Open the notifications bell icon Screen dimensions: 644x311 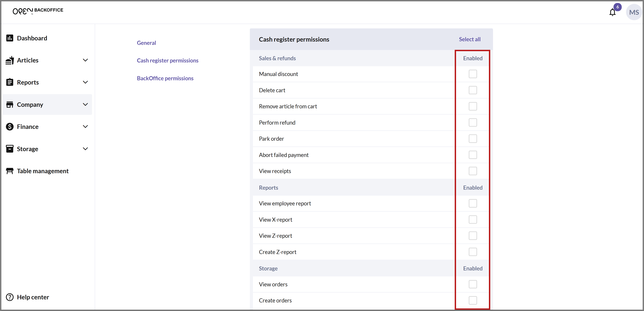pos(612,12)
